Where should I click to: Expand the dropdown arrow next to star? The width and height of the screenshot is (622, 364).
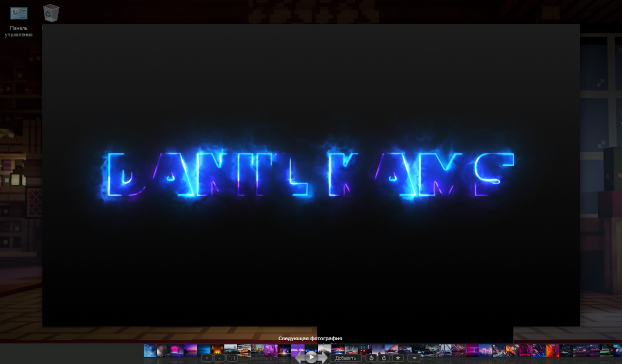(414, 358)
